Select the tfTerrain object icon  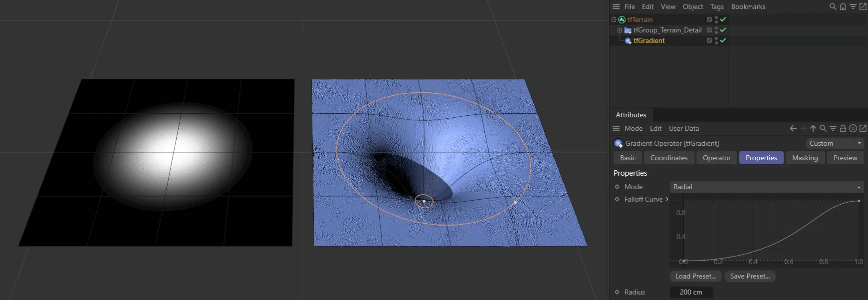pyautogui.click(x=622, y=19)
